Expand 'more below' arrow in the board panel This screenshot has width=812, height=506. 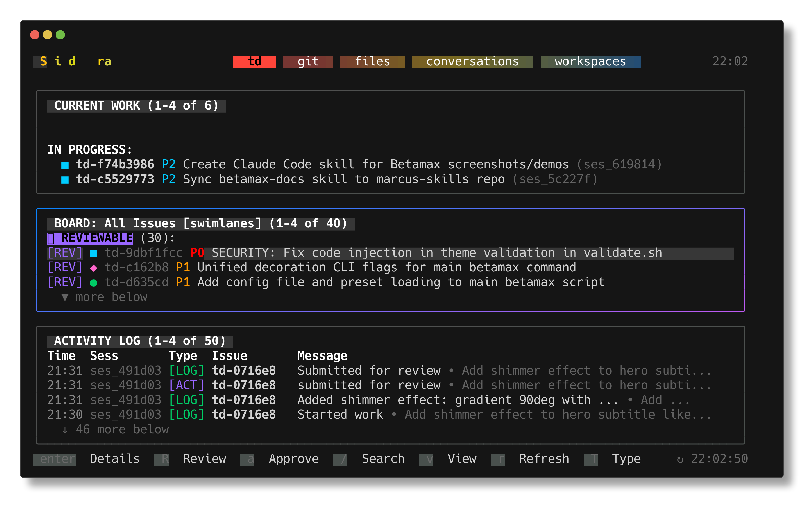click(65, 297)
